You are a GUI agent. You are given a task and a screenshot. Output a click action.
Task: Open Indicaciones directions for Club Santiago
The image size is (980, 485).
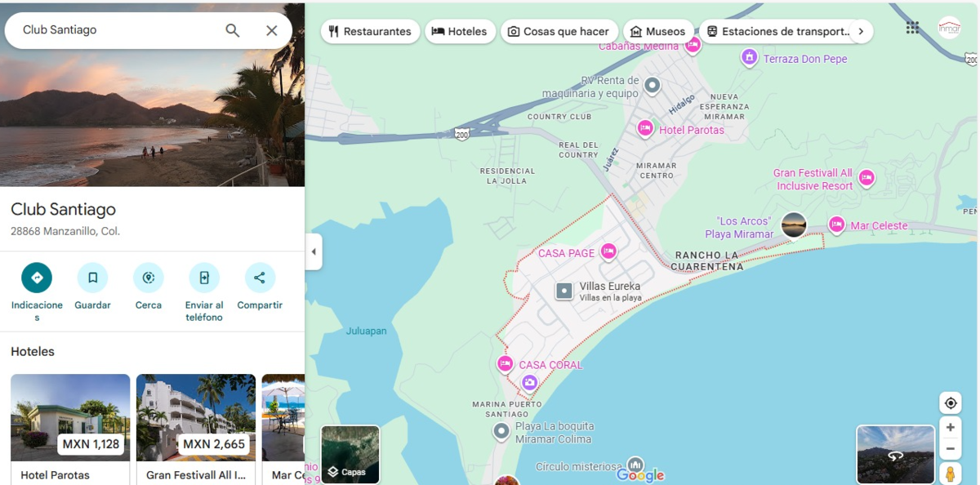click(x=37, y=278)
